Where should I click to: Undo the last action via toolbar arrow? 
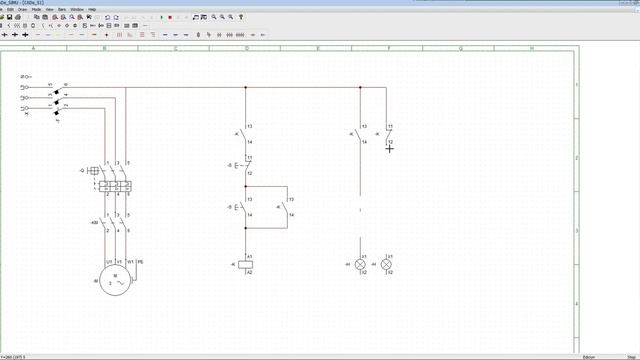(x=107, y=17)
